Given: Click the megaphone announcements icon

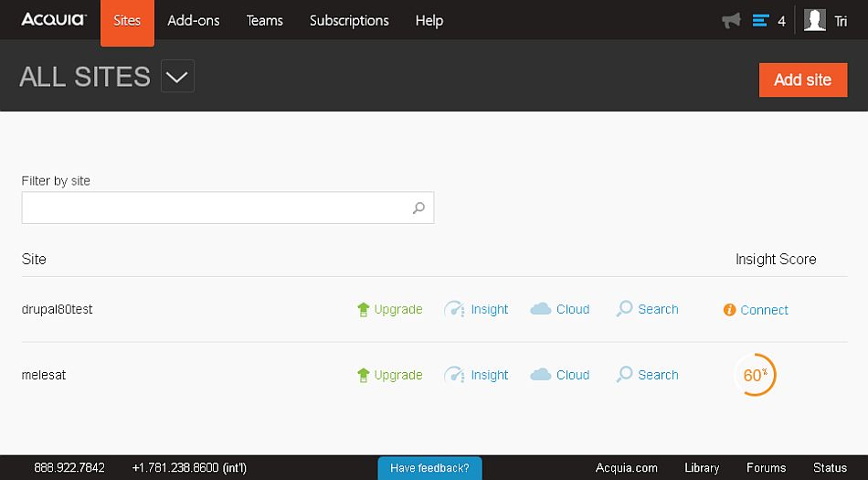Looking at the screenshot, I should [731, 20].
